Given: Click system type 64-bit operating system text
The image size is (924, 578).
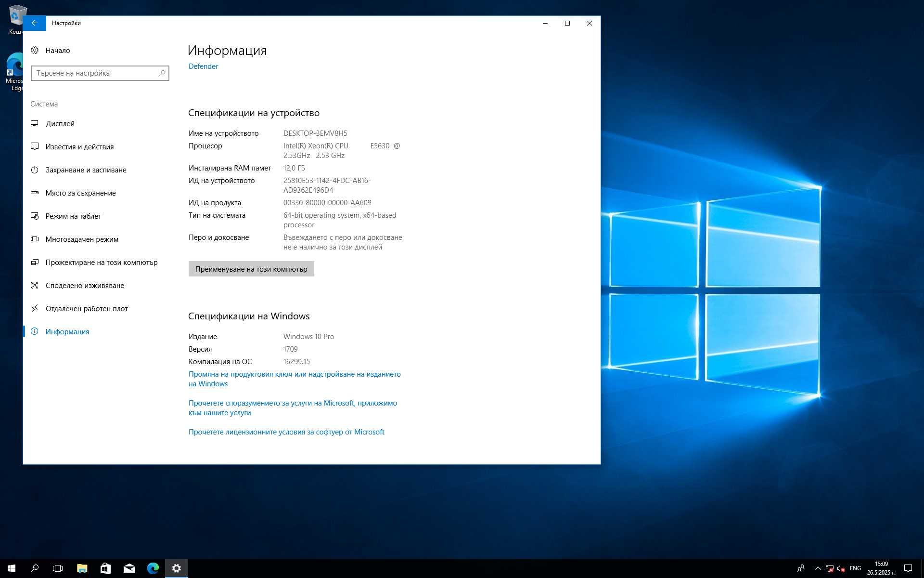Looking at the screenshot, I should (x=340, y=220).
